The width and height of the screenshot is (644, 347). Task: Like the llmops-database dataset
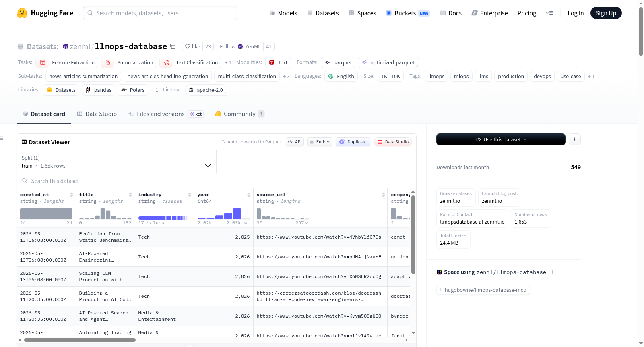tap(192, 46)
